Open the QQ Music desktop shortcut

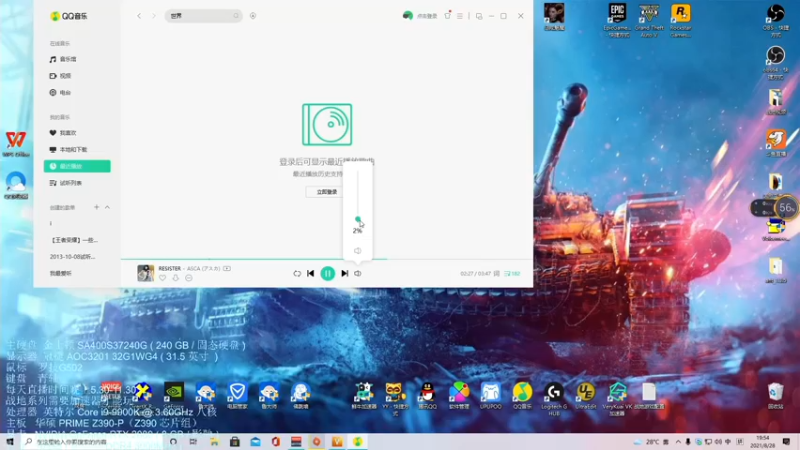(x=522, y=395)
